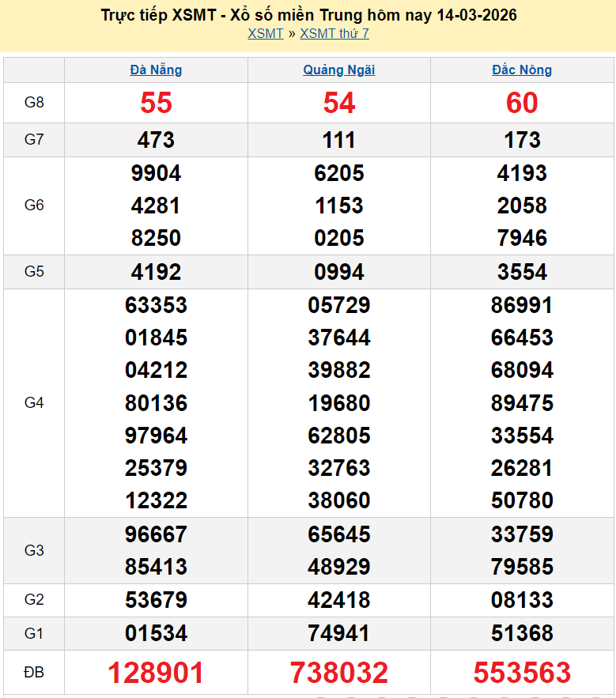
Task: Click the G1 result 74941
Action: 339,633
